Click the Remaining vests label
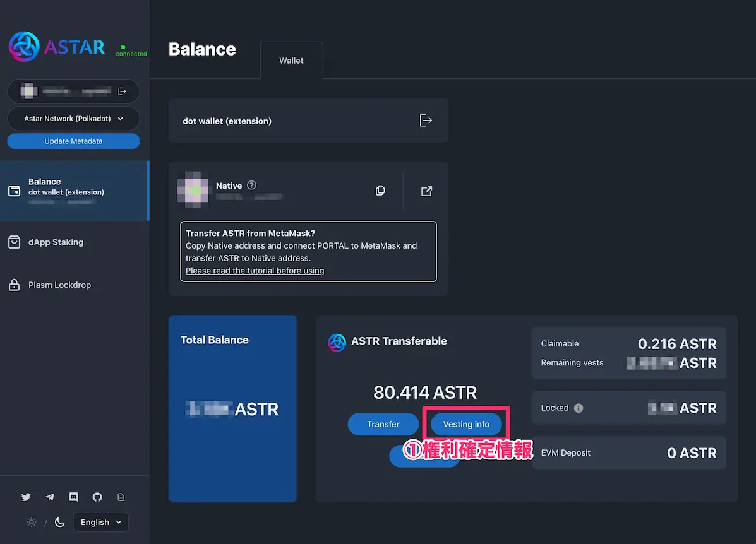 (x=572, y=363)
